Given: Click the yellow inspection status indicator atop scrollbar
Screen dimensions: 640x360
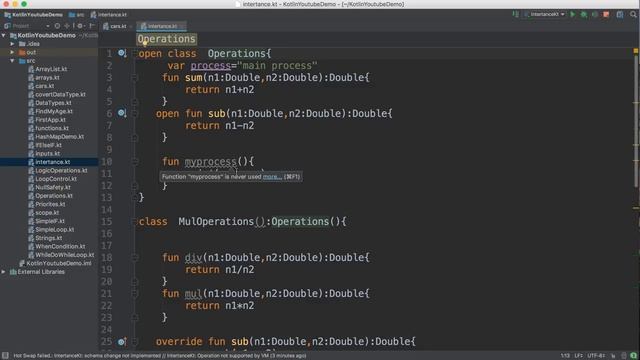Looking at the screenshot, I should point(636,51).
